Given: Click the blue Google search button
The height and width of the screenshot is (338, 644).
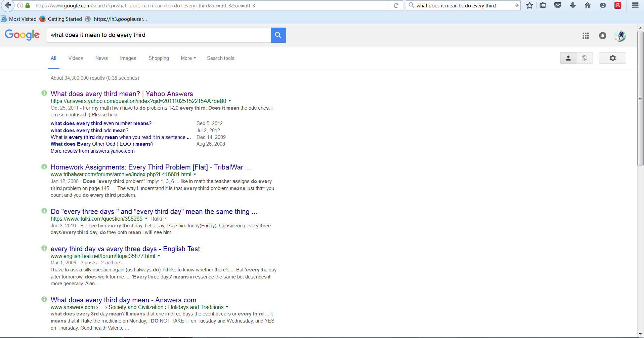Looking at the screenshot, I should [x=278, y=35].
